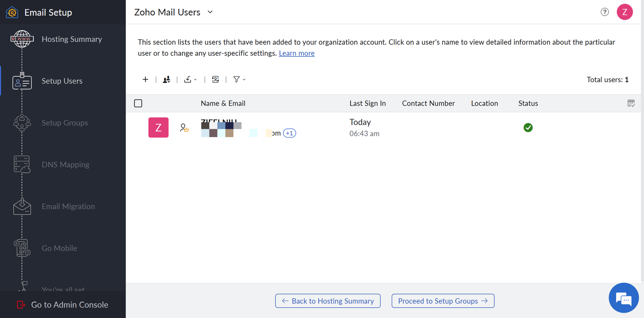Open the pink Z profile avatar, top right
Viewport: 644px width, 318px height.
point(625,12)
